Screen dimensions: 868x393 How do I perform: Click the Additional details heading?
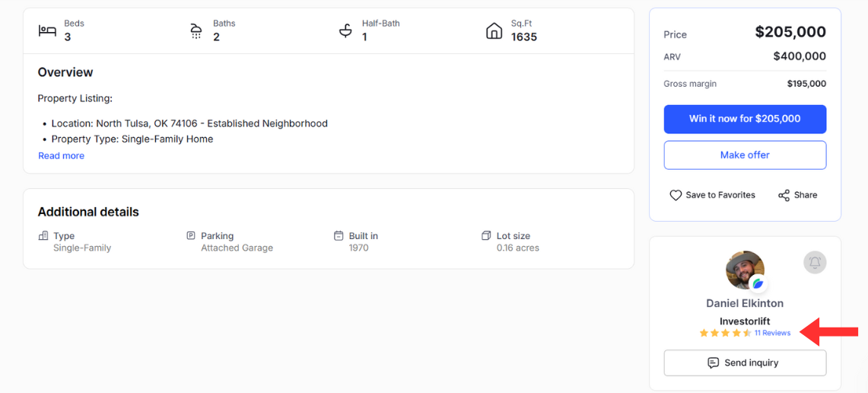pos(88,212)
